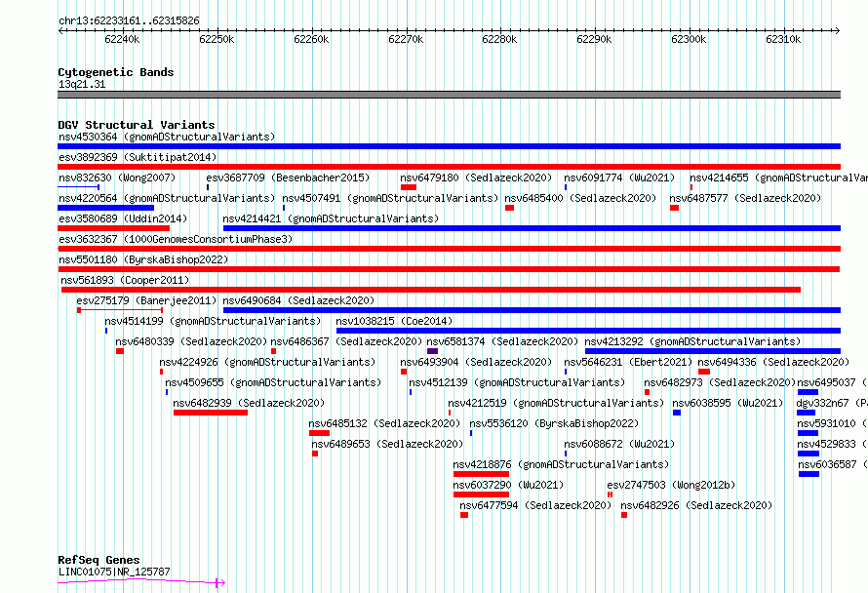Click nsv6581374 Sedlazeck2020 label
Image resolution: width=868 pixels, height=593 pixels.
(x=502, y=341)
